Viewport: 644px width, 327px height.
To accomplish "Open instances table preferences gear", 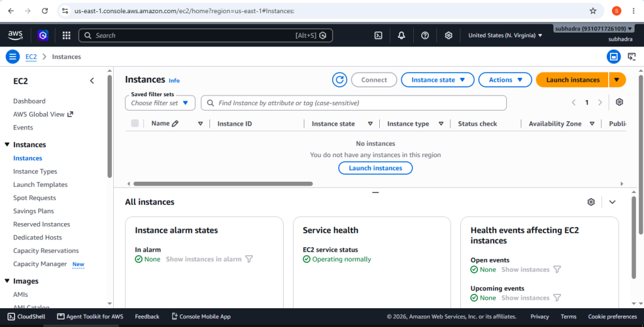I will click(619, 103).
